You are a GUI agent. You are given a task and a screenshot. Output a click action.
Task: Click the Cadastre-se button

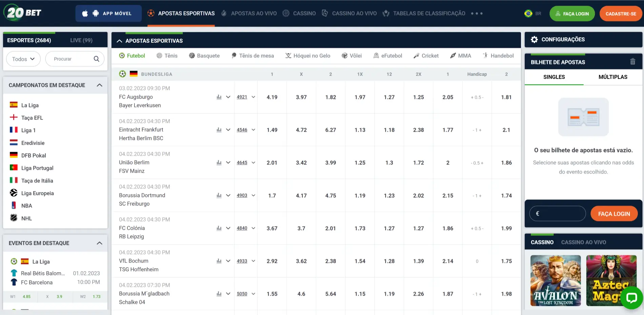click(621, 13)
